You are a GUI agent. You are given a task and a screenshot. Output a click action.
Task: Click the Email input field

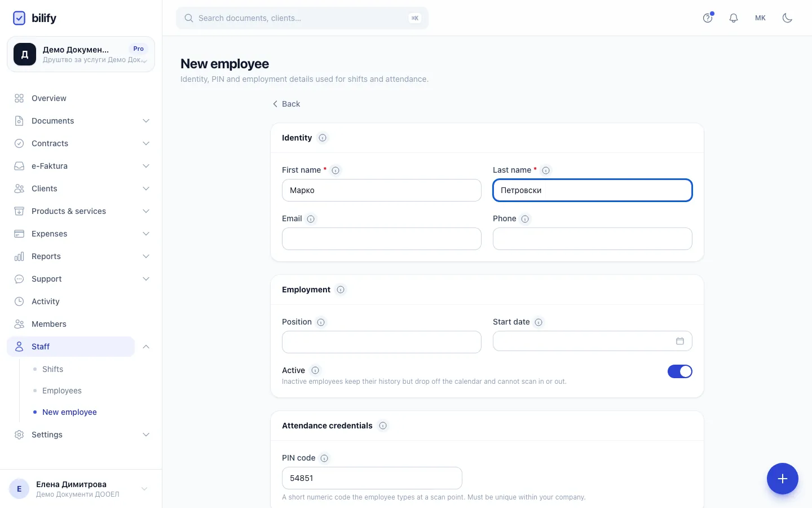click(382, 239)
